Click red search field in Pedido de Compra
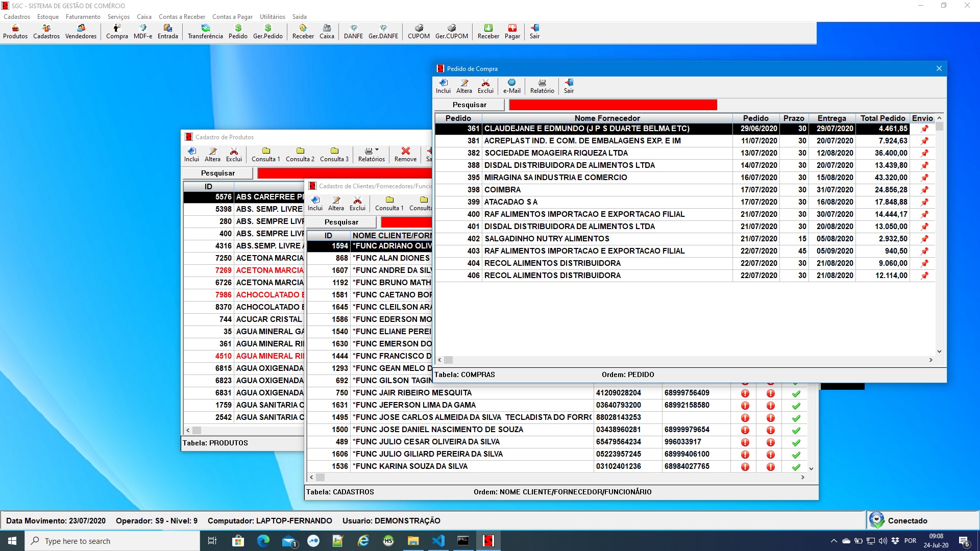The width and height of the screenshot is (980, 551). [612, 105]
